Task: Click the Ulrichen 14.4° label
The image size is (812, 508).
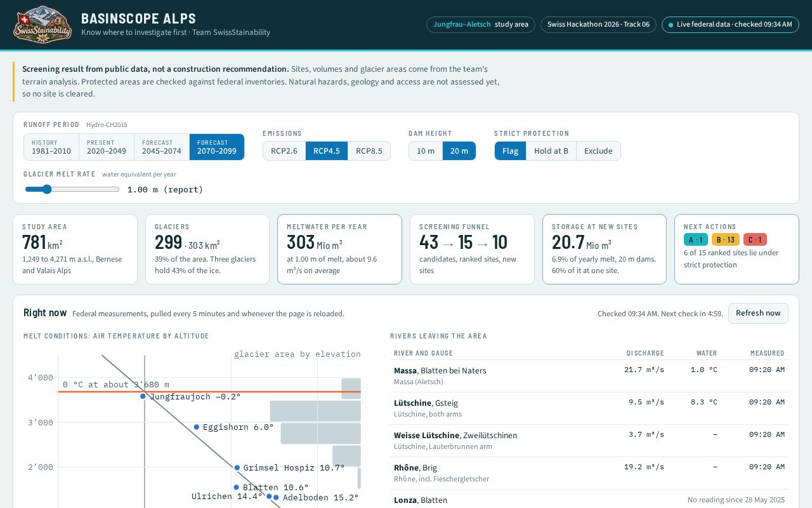Action: point(227,497)
